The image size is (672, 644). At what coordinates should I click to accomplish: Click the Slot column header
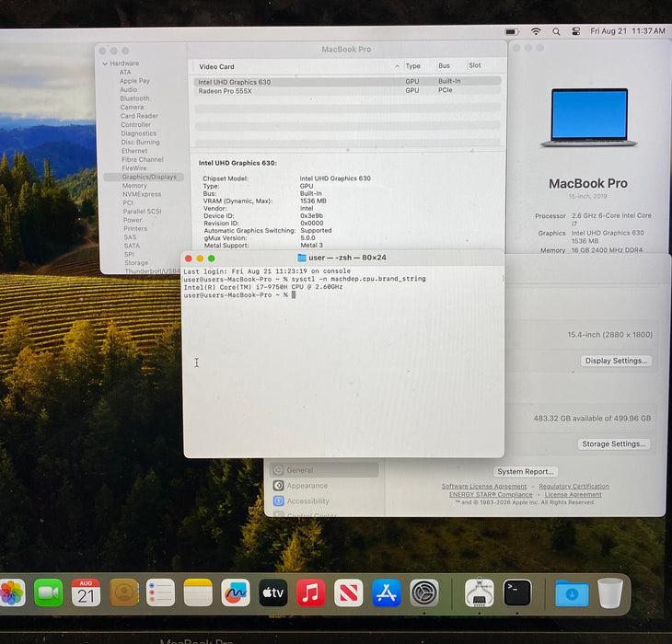[474, 65]
